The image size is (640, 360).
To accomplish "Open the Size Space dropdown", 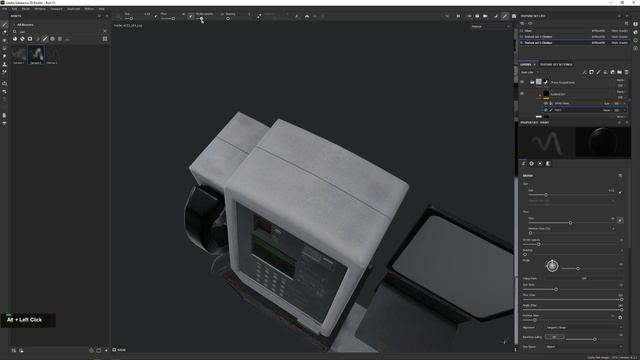I will 584,347.
